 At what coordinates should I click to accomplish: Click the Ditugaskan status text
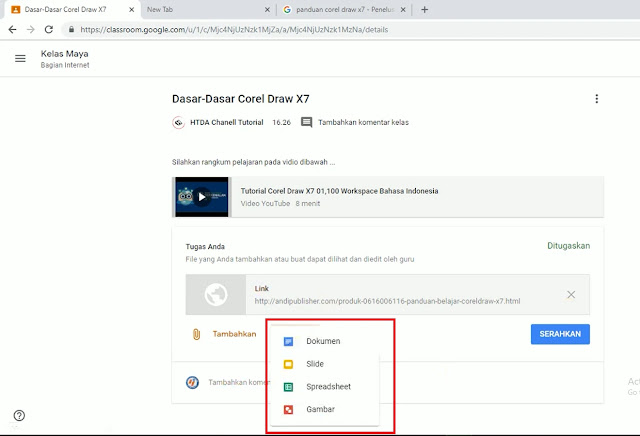[x=568, y=246]
